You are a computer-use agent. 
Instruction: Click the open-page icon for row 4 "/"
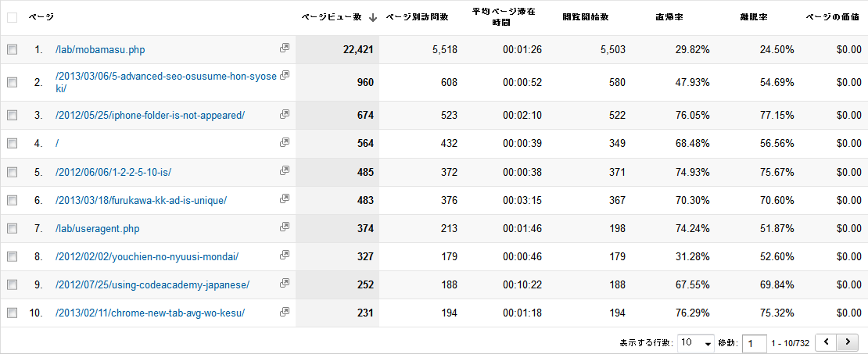click(x=285, y=142)
